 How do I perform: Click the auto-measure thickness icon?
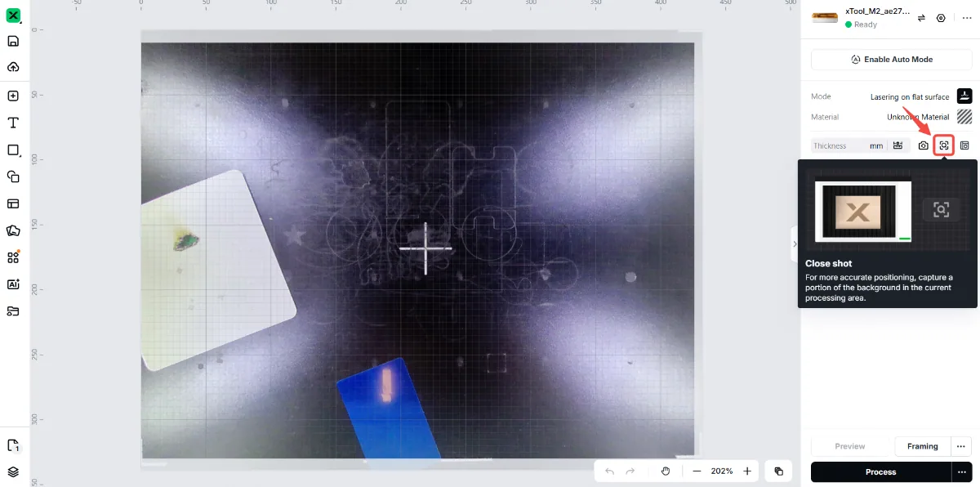tap(898, 145)
